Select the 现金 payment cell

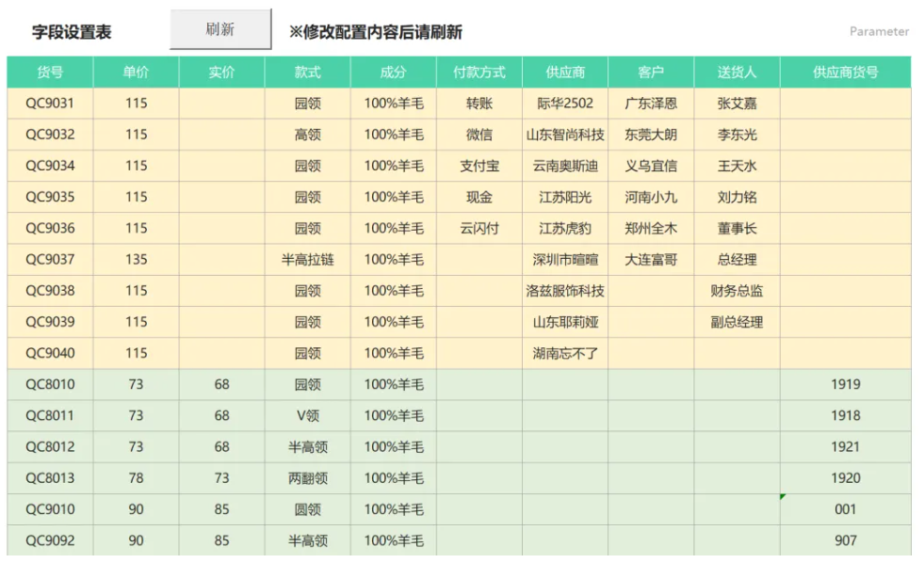point(479,198)
